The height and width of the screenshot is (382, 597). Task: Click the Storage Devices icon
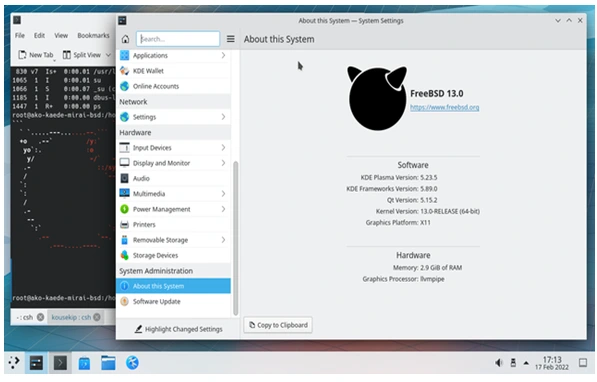[125, 255]
